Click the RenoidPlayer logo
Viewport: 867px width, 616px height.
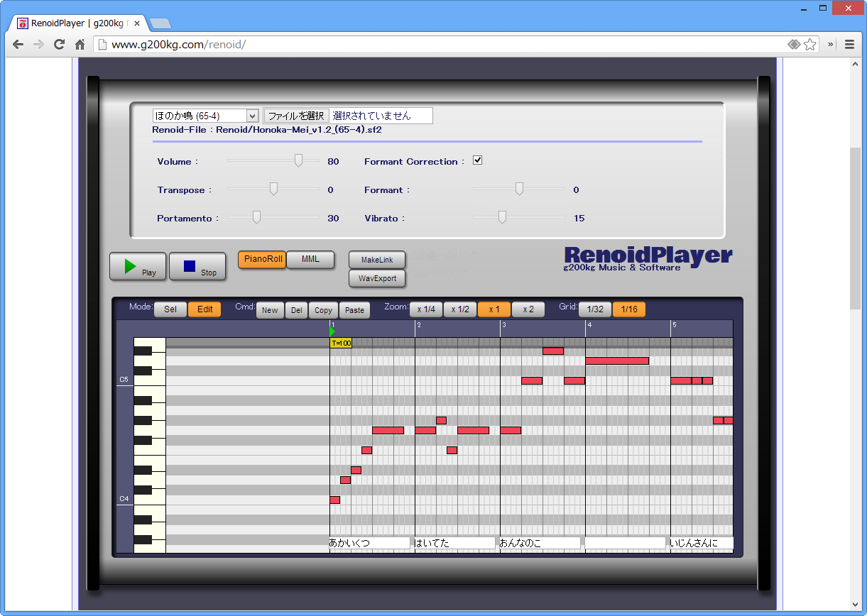coord(648,258)
